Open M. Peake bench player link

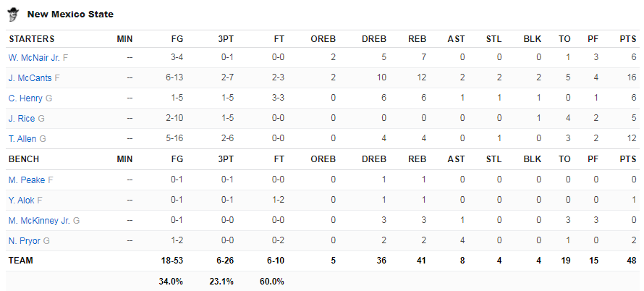(27, 180)
